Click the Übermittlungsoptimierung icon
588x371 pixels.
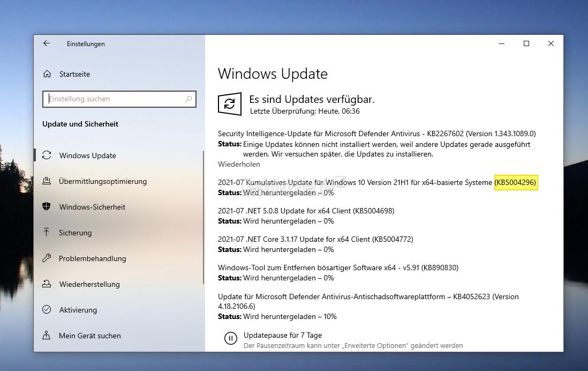coord(47,181)
